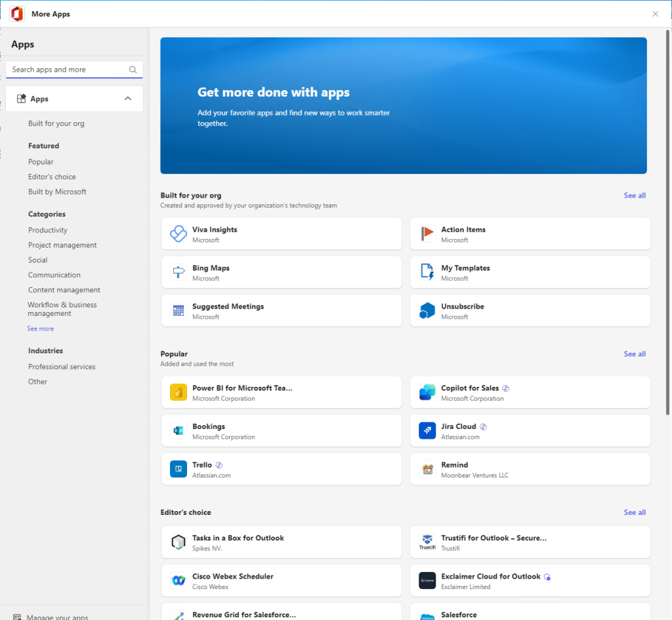Collapse the Apps section in the sidebar
This screenshot has height=620, width=672.
point(128,98)
